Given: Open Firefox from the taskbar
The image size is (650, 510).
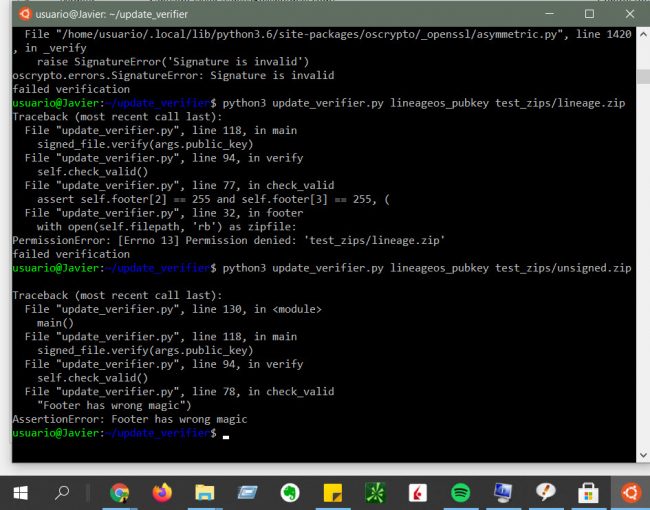Looking at the screenshot, I should (162, 493).
